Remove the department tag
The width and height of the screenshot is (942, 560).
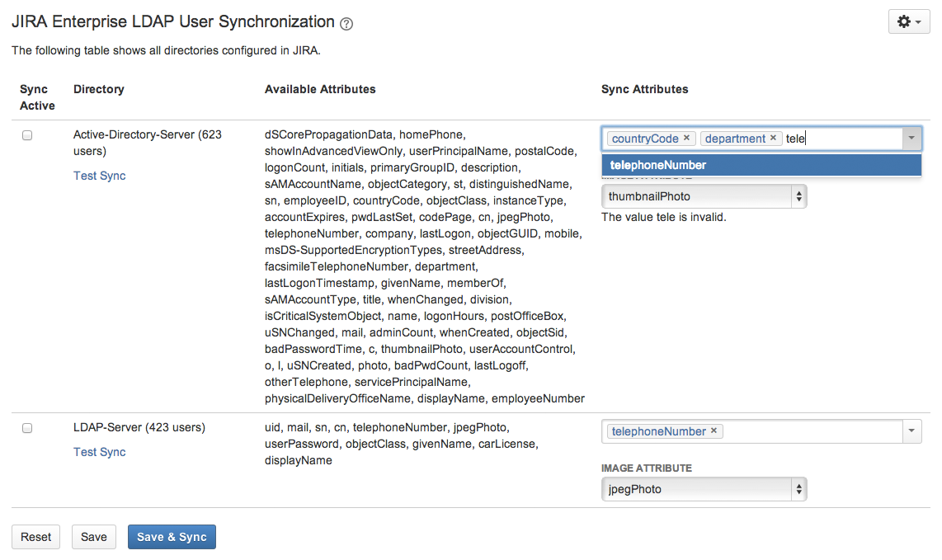[x=773, y=138]
